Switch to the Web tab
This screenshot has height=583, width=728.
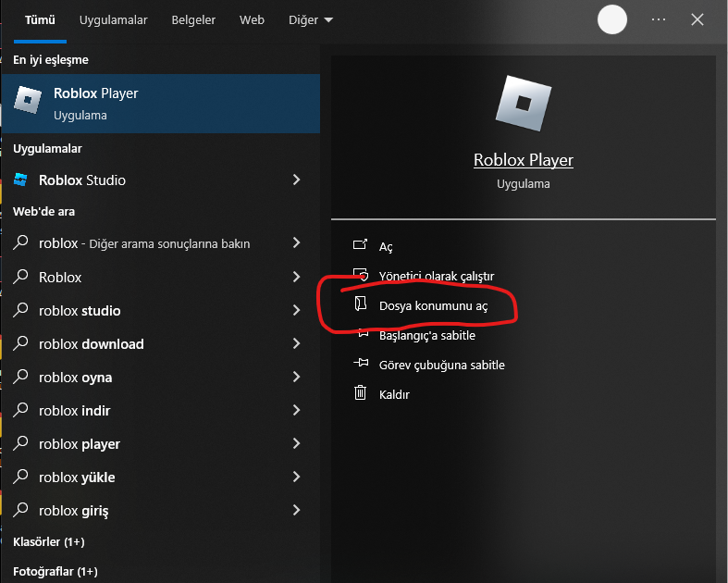252,20
